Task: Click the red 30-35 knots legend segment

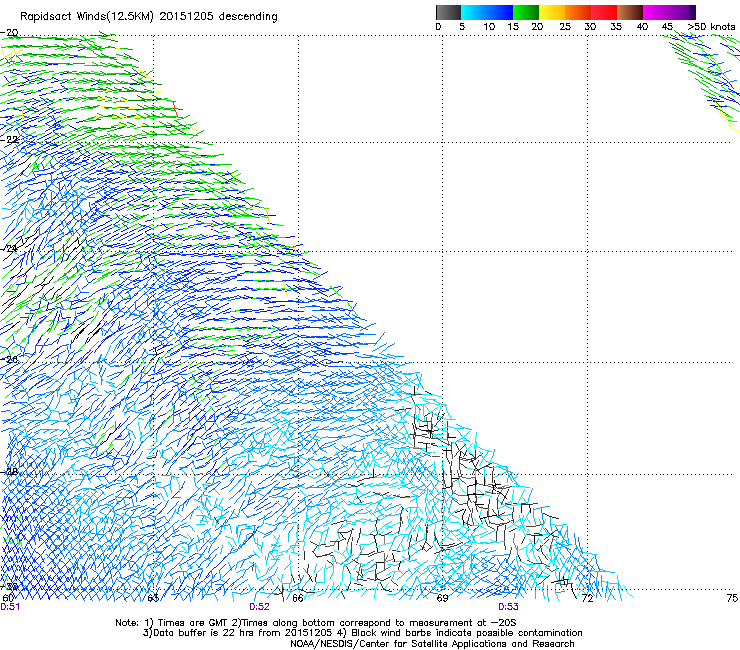Action: pyautogui.click(x=604, y=12)
